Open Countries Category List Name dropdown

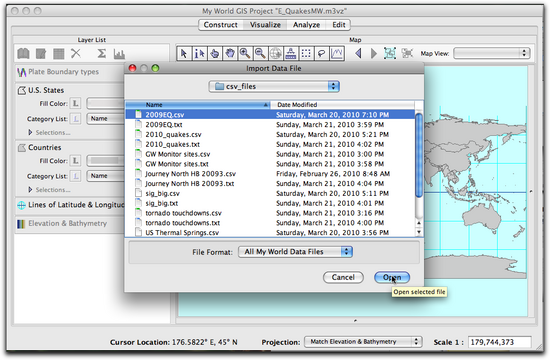click(105, 176)
